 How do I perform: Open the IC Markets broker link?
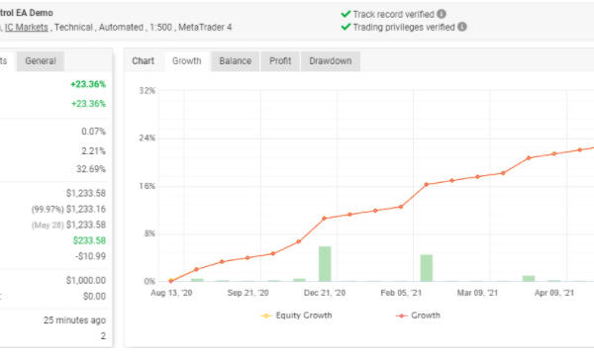27,28
